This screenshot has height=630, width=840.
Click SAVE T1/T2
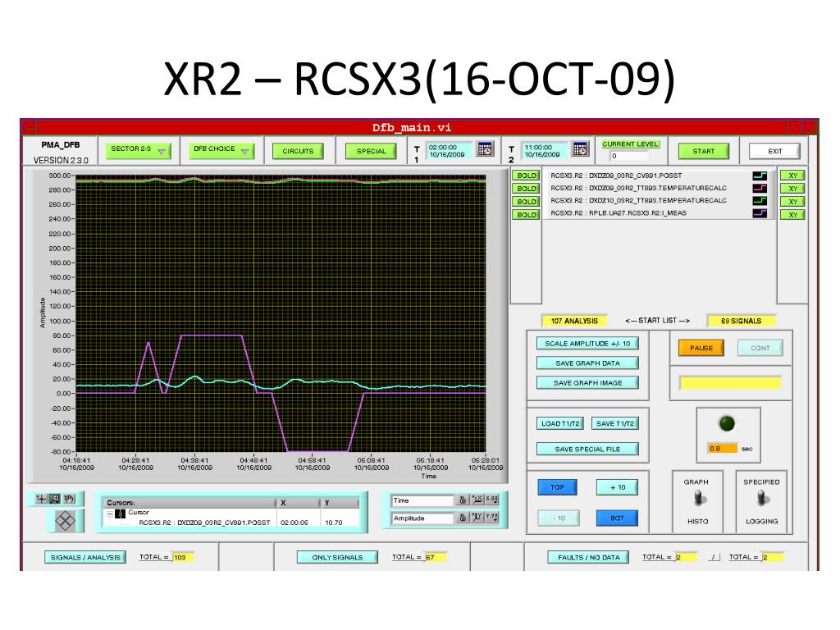click(x=615, y=423)
